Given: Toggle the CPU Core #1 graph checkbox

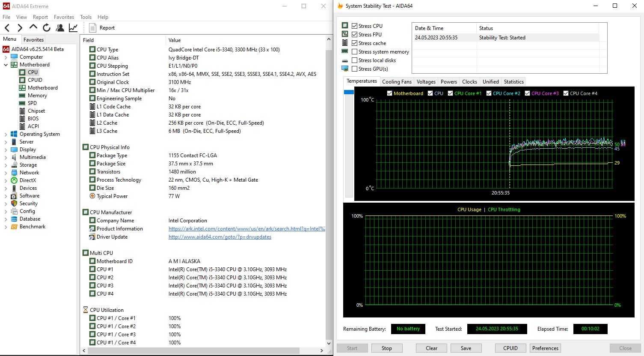Looking at the screenshot, I should click(450, 93).
